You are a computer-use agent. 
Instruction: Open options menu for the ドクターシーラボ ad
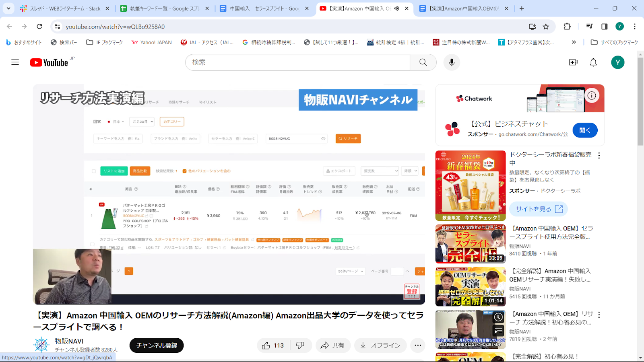pyautogui.click(x=599, y=155)
